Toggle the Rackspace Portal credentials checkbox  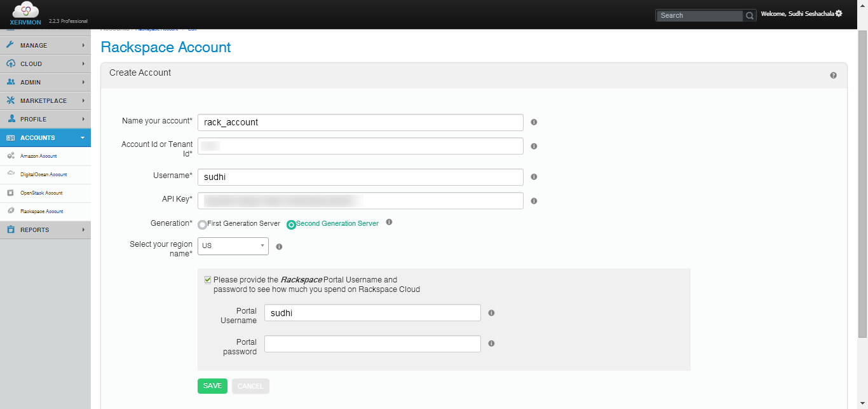(x=208, y=279)
